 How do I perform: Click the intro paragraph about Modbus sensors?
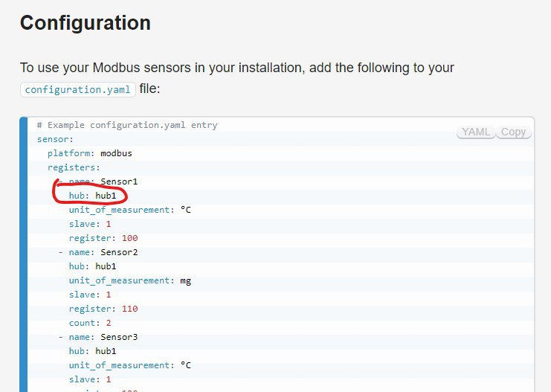click(x=237, y=77)
